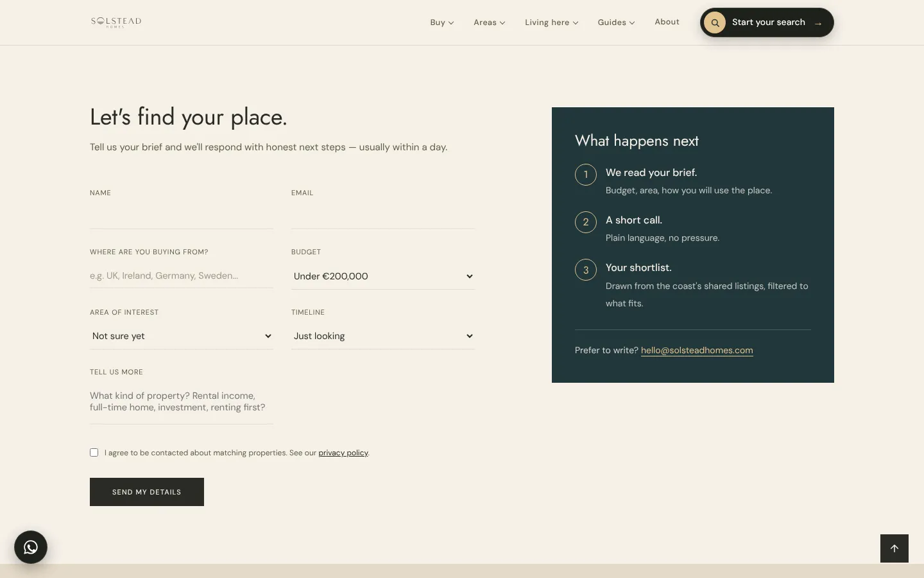Click the Solstead Homes logo
The width and height of the screenshot is (924, 578).
pos(116,22)
